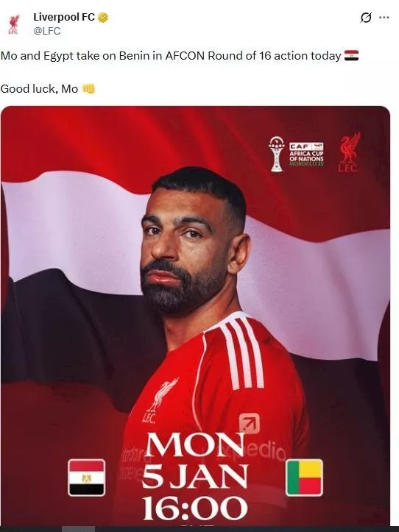Open the Grok slashed-circle icon
The height and width of the screenshot is (532, 399).
[366, 18]
